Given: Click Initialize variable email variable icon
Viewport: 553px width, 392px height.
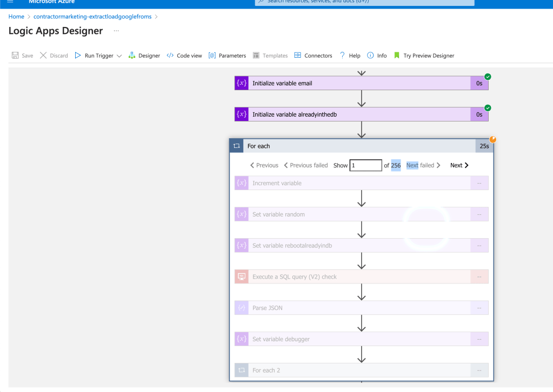Looking at the screenshot, I should click(242, 83).
